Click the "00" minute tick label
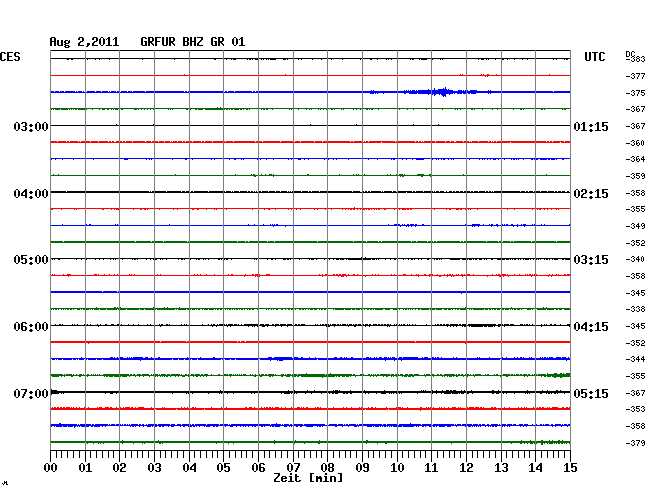650x494 pixels. (51, 468)
